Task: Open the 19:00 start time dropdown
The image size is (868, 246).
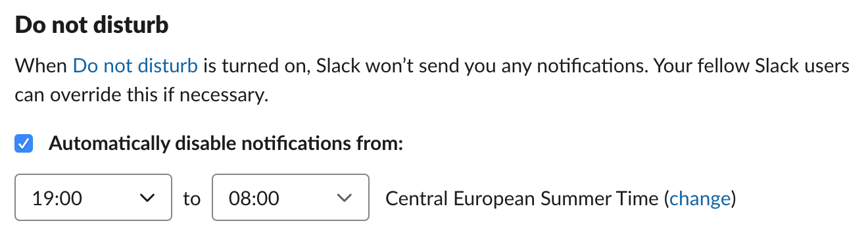Action: (93, 197)
